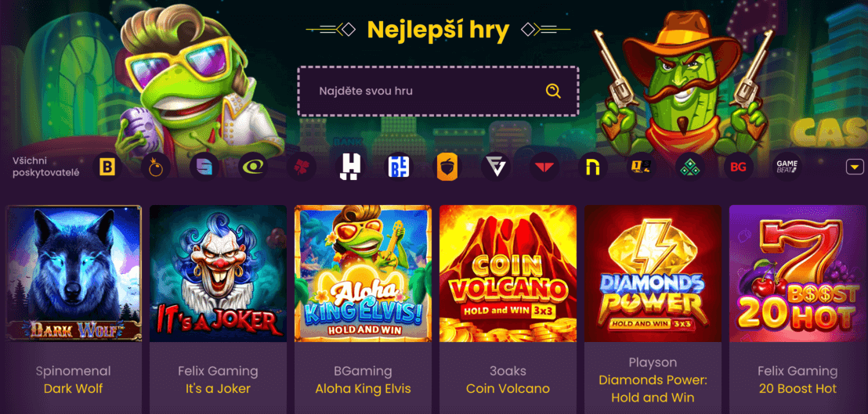Open the Coin Volcano game thumbnail

(508, 274)
